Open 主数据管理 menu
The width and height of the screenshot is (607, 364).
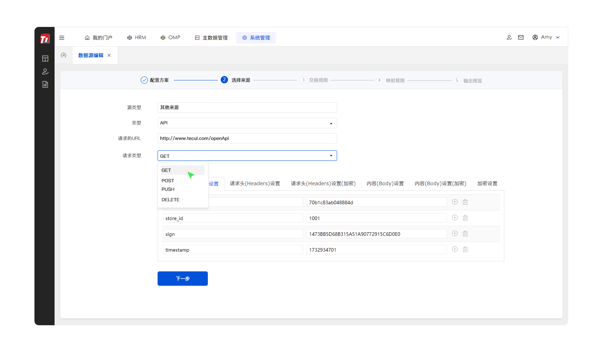[x=211, y=38]
